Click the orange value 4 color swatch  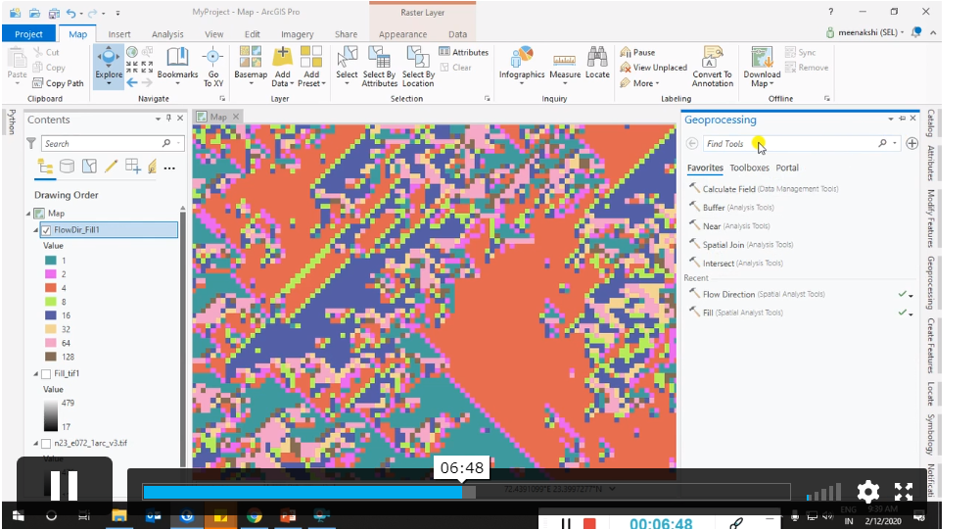coord(51,288)
